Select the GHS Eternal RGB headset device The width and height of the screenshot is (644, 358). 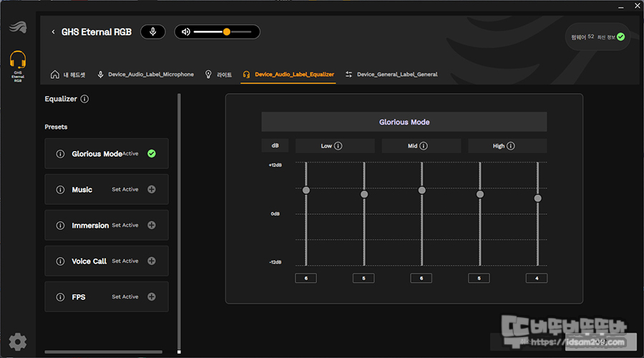(18, 66)
